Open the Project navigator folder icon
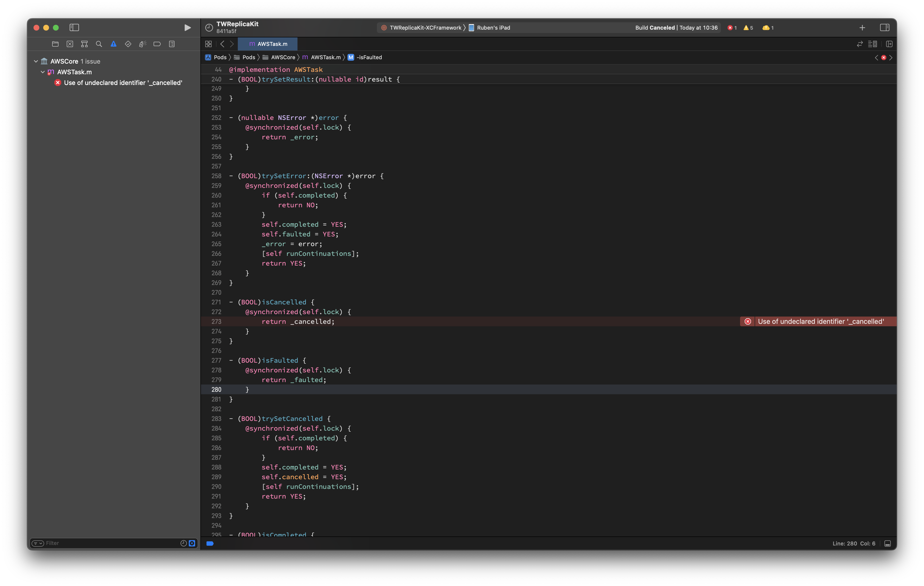 pyautogui.click(x=55, y=44)
